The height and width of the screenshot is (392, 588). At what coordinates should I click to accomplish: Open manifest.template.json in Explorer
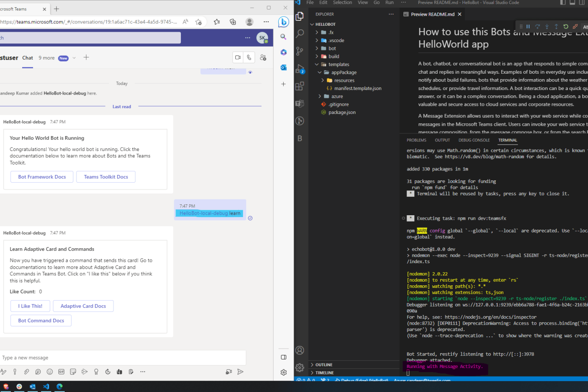[x=358, y=88]
